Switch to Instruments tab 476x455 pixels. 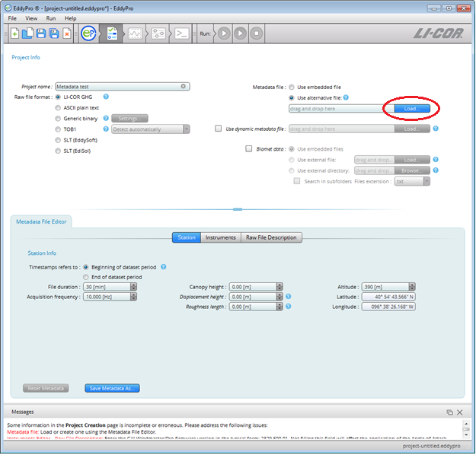pyautogui.click(x=220, y=237)
